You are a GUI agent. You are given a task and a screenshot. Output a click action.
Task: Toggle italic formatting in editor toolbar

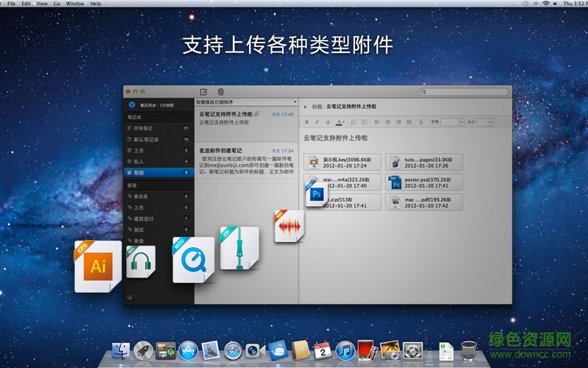[x=318, y=121]
